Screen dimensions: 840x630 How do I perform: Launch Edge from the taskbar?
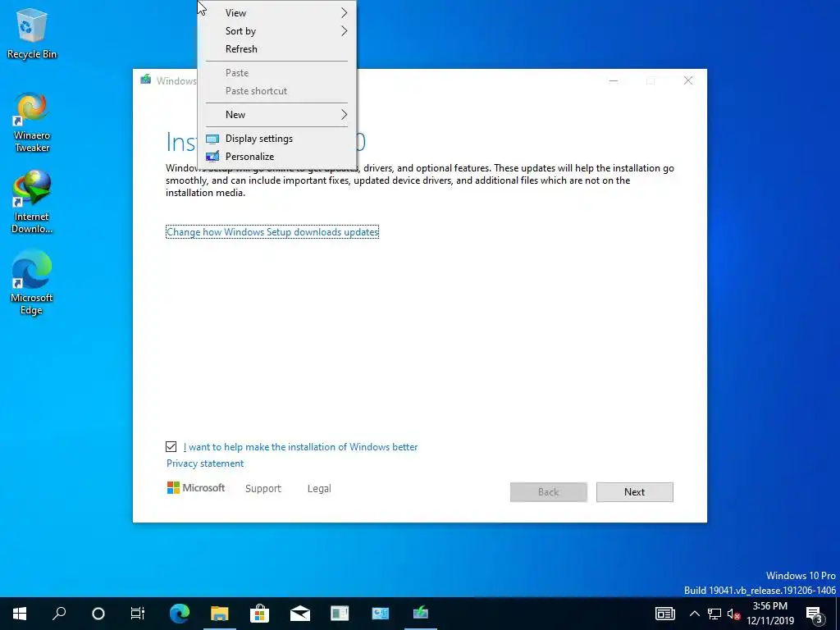(180, 614)
